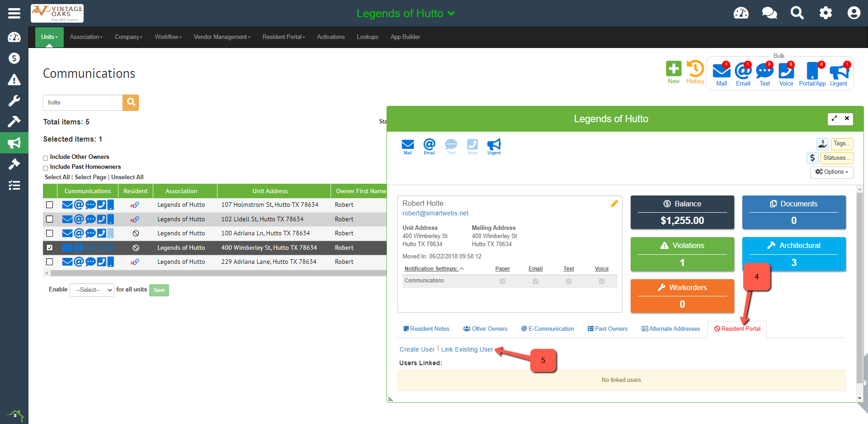
Task: Open the Activations menu item
Action: [x=331, y=37]
